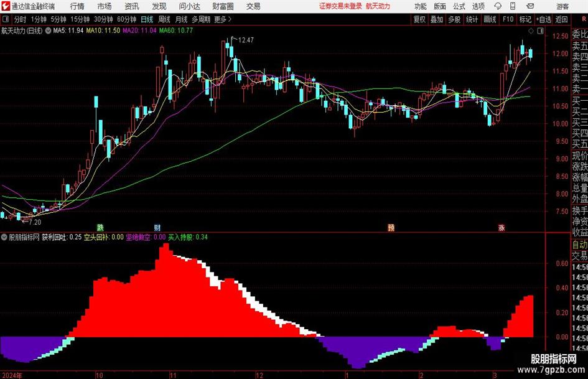The height and width of the screenshot is (379, 588).
Task: Open the mobile phone icon in title bar
Action: (x=513, y=6)
